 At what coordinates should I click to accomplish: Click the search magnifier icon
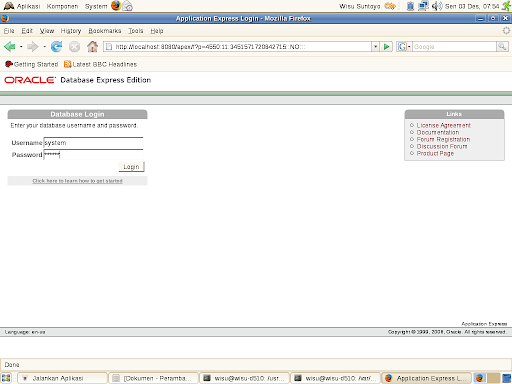click(502, 47)
